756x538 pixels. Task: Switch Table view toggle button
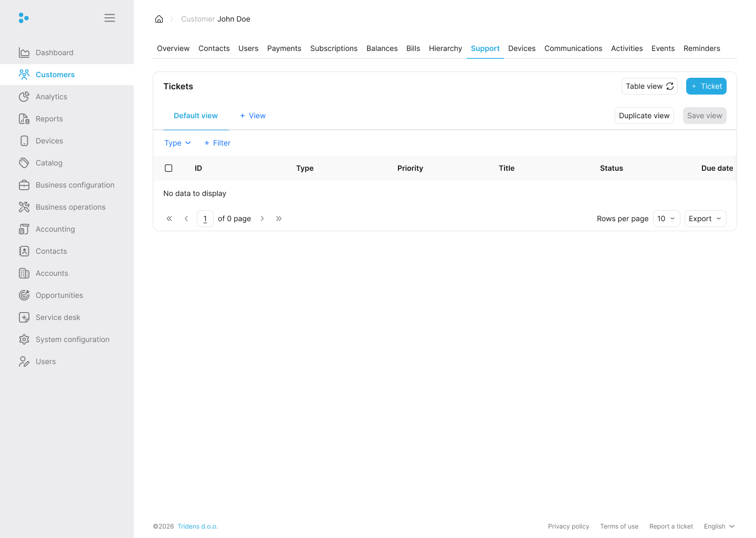(x=649, y=86)
